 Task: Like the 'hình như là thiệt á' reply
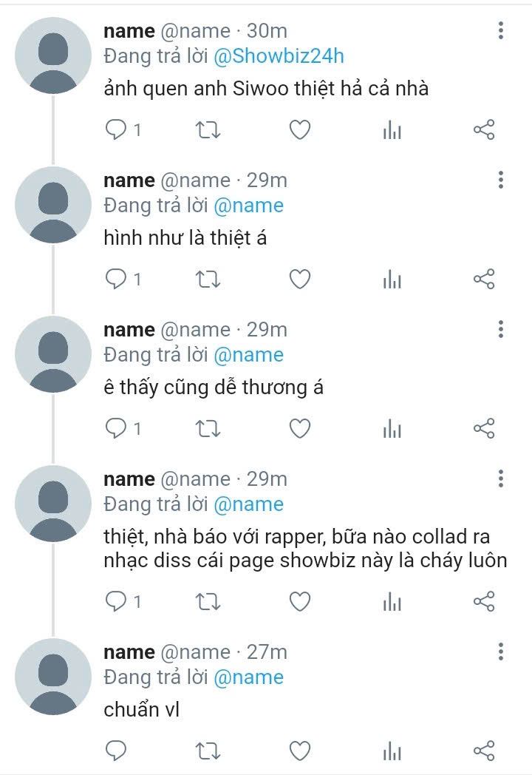pos(299,280)
